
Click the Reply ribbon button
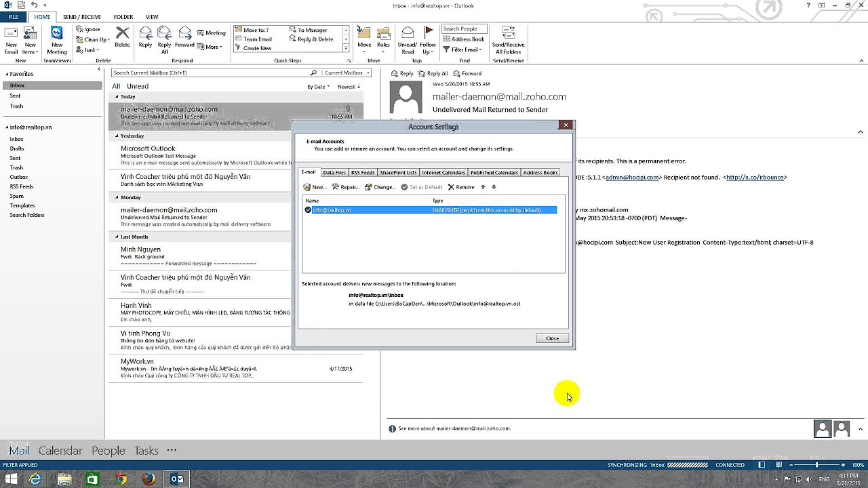(x=145, y=37)
